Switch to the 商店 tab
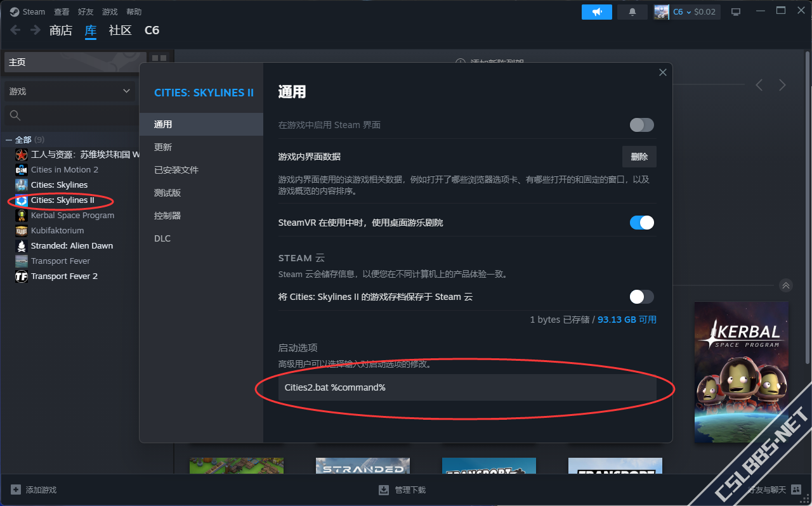This screenshot has height=506, width=812. (61, 30)
